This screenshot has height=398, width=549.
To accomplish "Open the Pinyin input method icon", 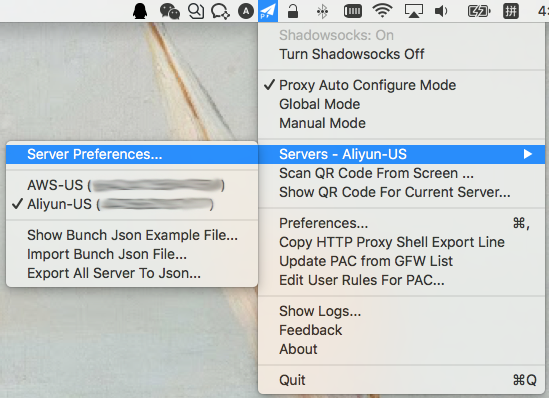I will (510, 11).
